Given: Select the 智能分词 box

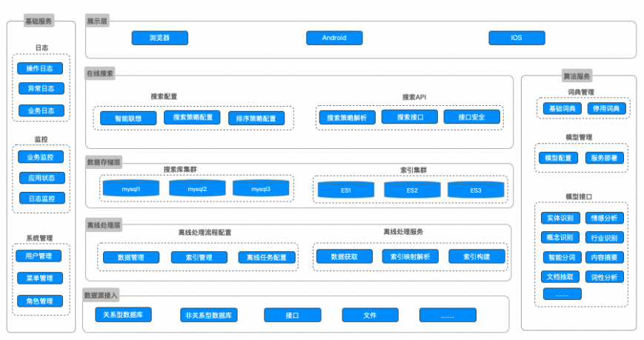Looking at the screenshot, I should pyautogui.click(x=562, y=257).
